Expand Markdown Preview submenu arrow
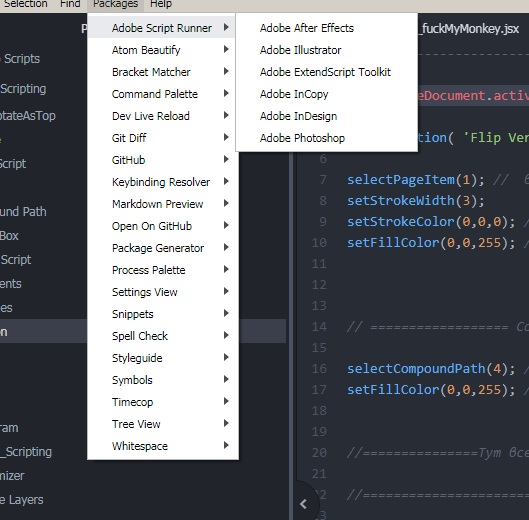The image size is (529, 520). click(226, 203)
